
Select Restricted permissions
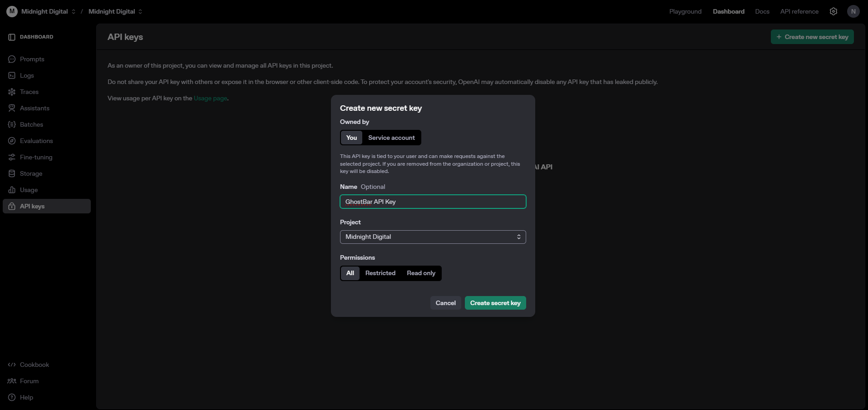[380, 273]
